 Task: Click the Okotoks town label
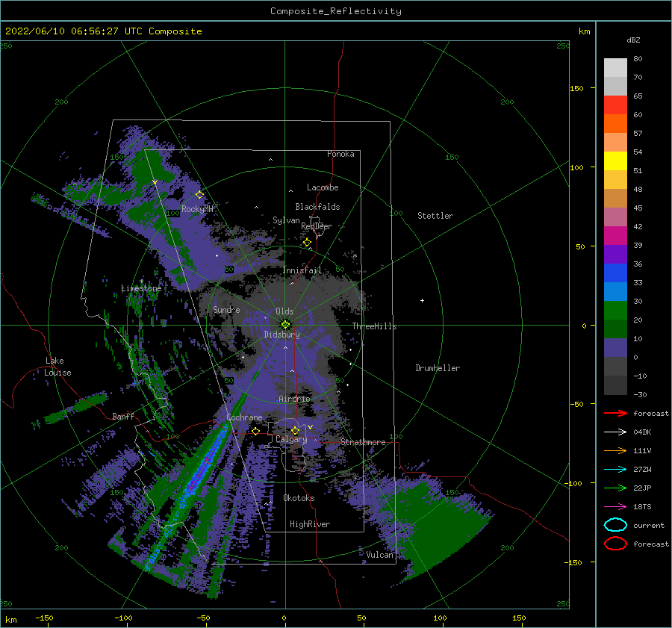(299, 498)
